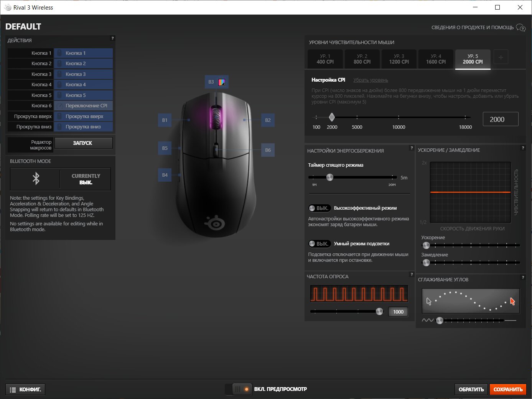Toggle the ВКЛ. ПРЕДПРОСМОТР live preview switch
The height and width of the screenshot is (399, 532).
pyautogui.click(x=239, y=389)
